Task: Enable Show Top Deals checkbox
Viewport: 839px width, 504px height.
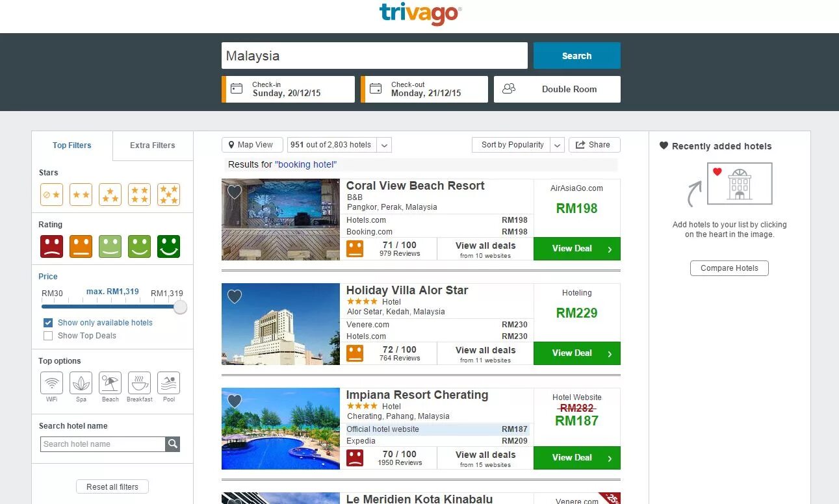Action: (x=47, y=336)
